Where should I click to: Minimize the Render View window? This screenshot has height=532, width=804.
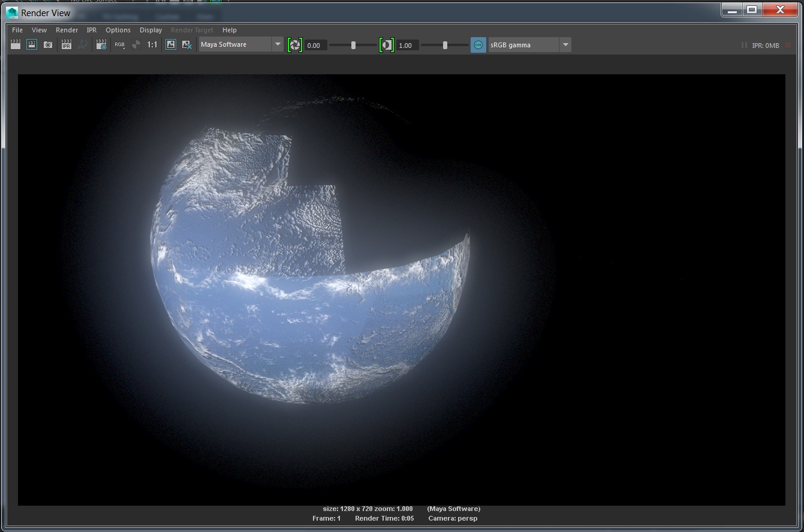732,10
